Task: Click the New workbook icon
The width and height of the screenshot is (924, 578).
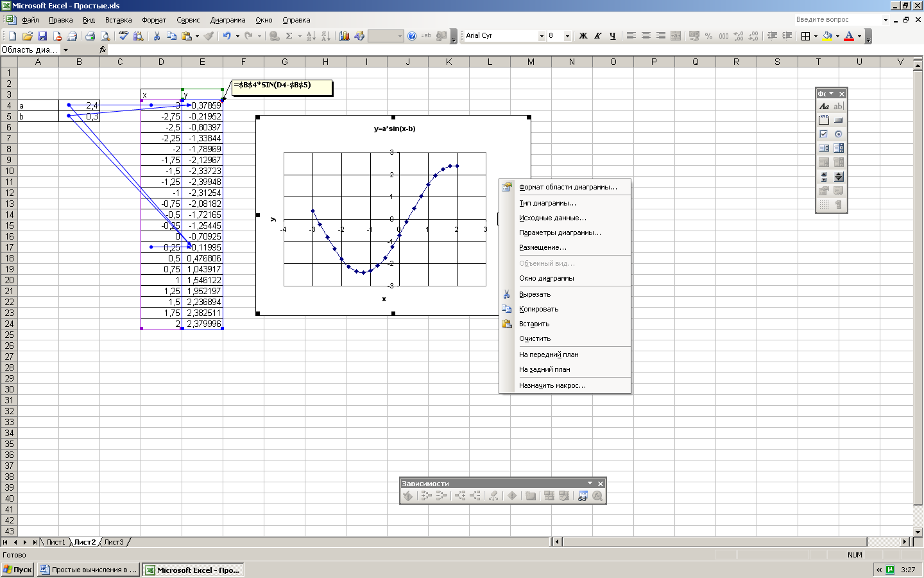Action: (12, 36)
